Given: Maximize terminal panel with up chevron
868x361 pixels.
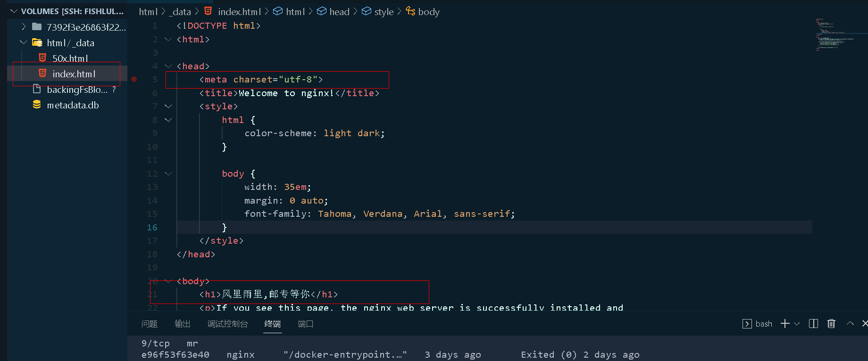Looking at the screenshot, I should pyautogui.click(x=850, y=324).
